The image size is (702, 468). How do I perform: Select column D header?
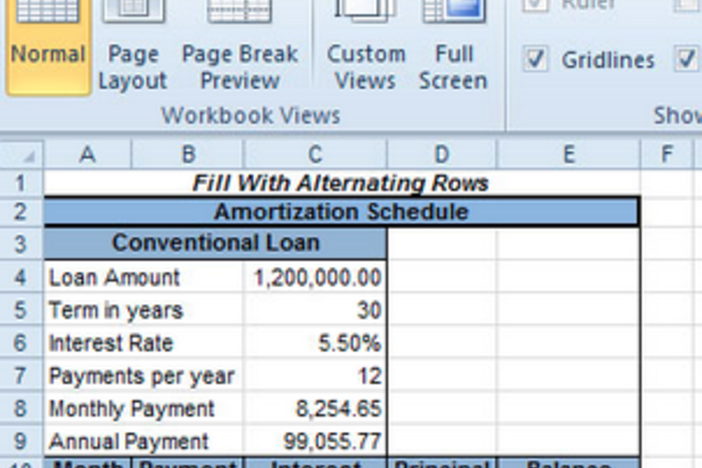coord(441,155)
